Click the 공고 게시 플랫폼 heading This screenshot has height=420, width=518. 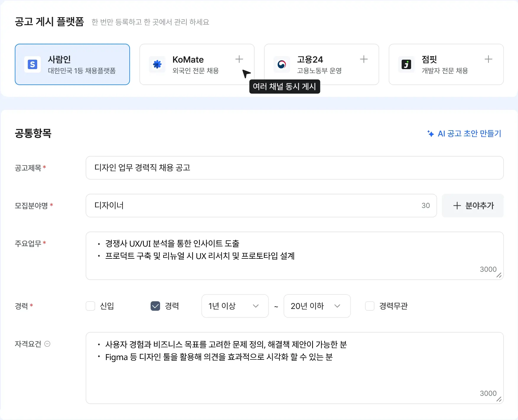tap(49, 22)
